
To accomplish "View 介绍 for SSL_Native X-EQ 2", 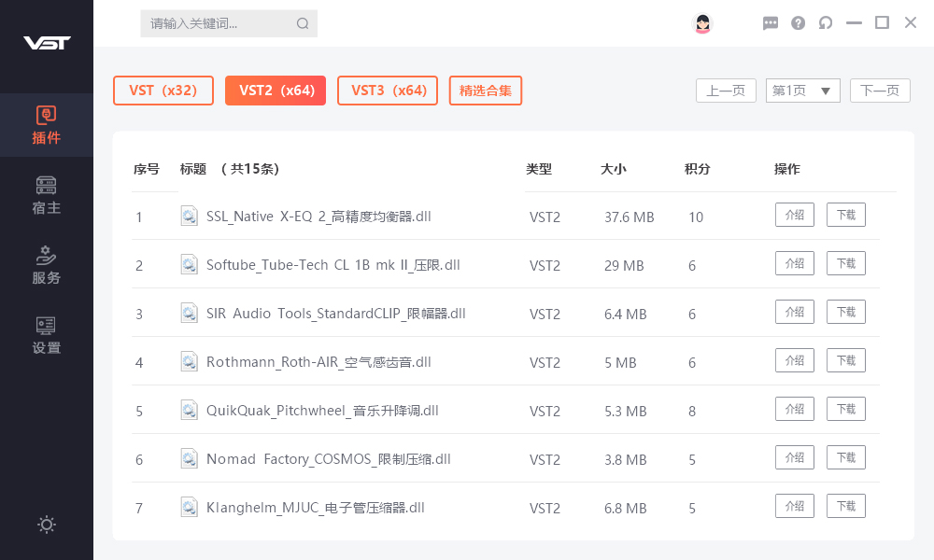I will tap(795, 215).
